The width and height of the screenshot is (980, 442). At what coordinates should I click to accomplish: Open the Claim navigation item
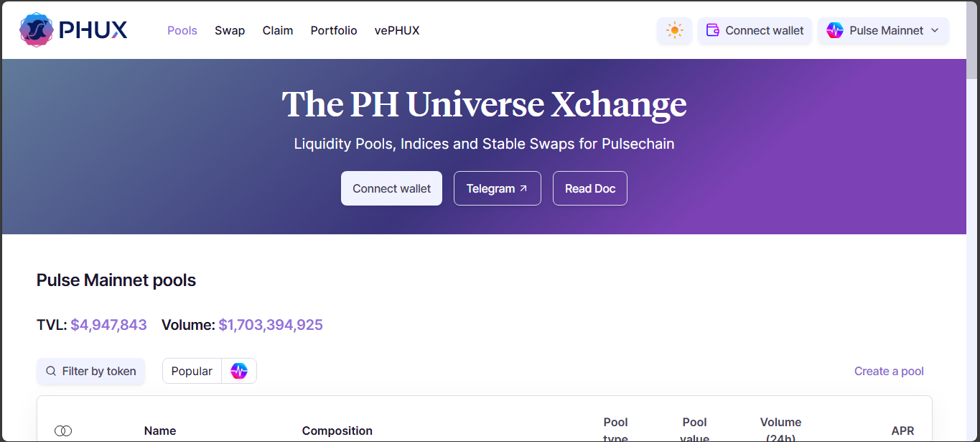click(x=278, y=30)
